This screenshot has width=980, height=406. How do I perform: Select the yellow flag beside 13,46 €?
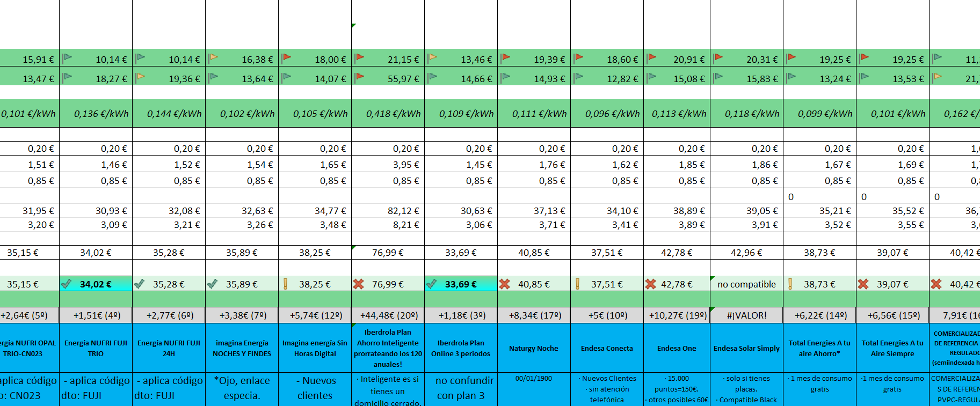click(x=433, y=57)
